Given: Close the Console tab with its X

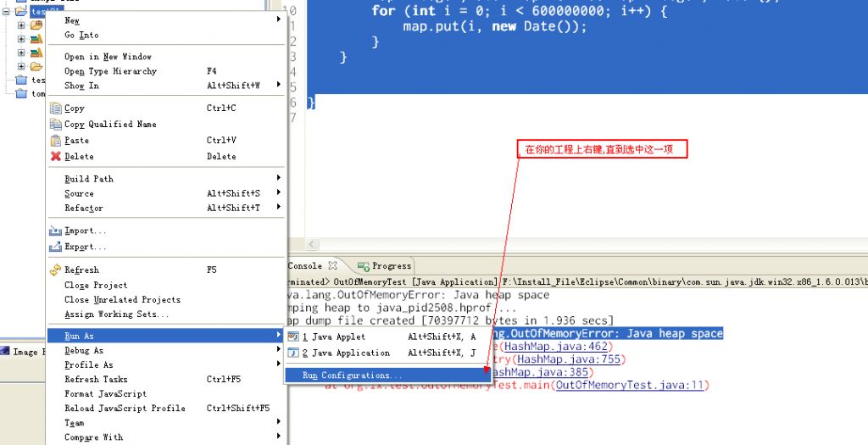Looking at the screenshot, I should [x=332, y=265].
